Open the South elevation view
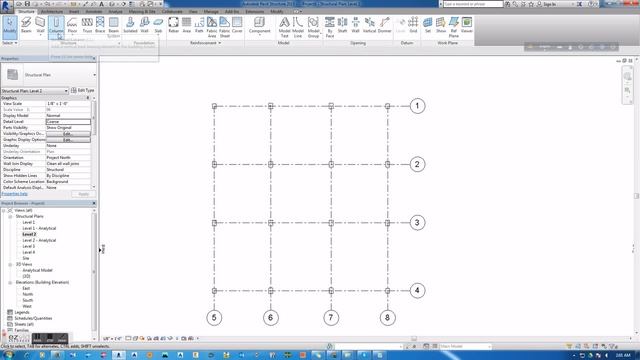This screenshot has height=360, width=640. coord(28,300)
